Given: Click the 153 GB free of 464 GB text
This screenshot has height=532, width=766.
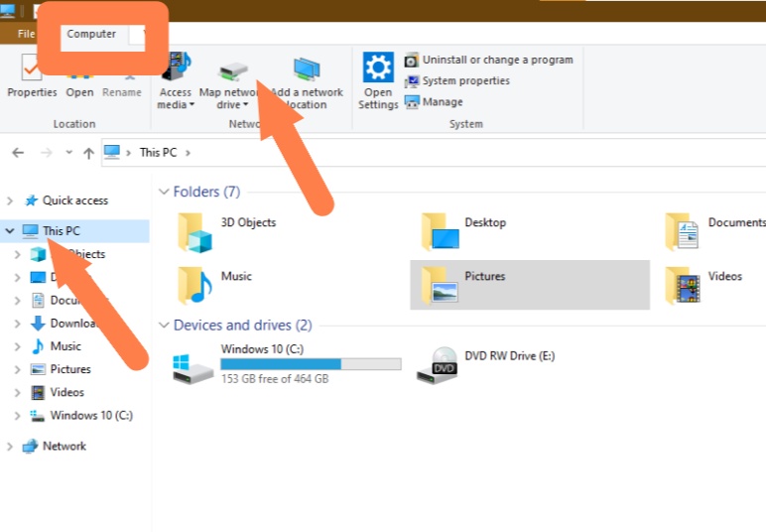Looking at the screenshot, I should [275, 378].
